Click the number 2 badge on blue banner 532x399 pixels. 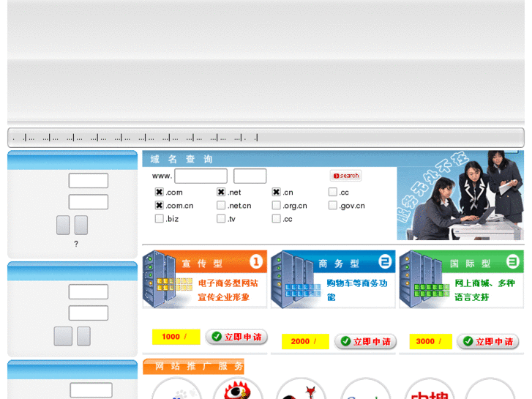[x=385, y=262]
